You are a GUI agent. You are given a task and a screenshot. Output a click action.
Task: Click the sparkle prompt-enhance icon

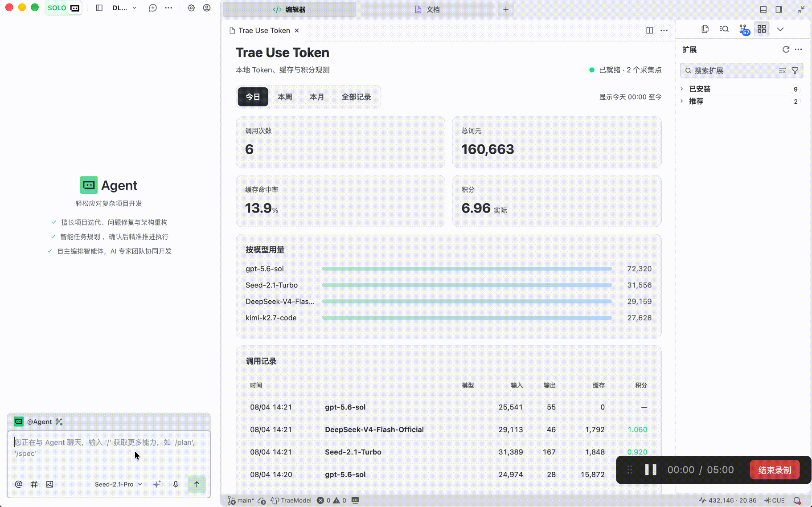[157, 484]
